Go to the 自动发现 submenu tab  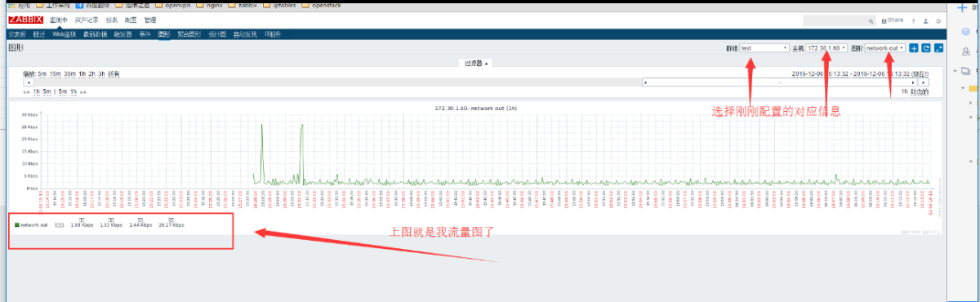245,34
